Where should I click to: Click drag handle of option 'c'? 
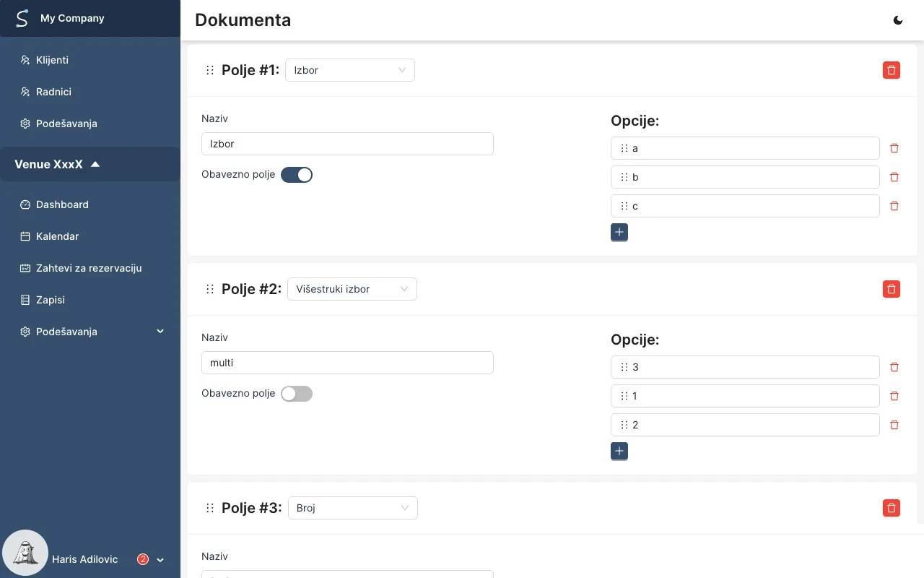pyautogui.click(x=624, y=206)
